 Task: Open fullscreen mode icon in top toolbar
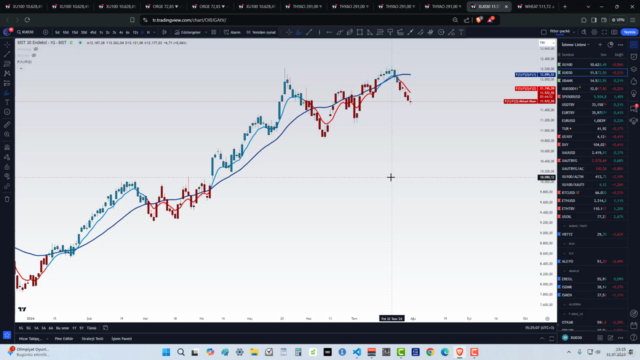(604, 32)
